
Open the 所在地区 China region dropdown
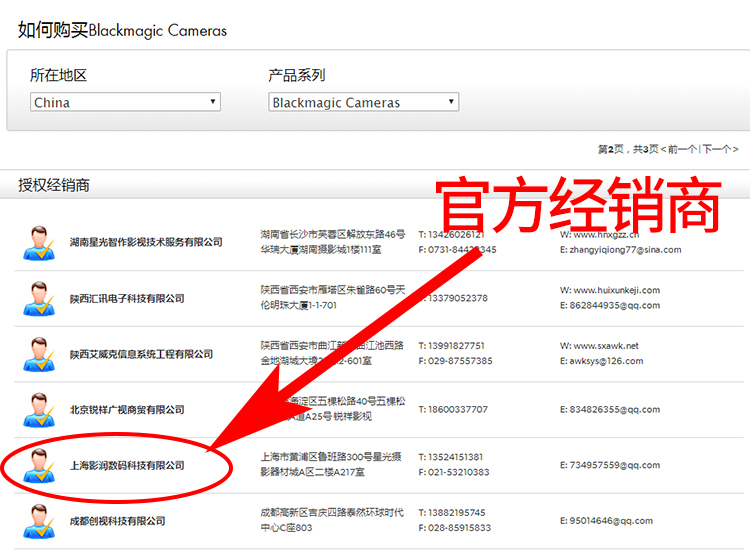pos(125,102)
